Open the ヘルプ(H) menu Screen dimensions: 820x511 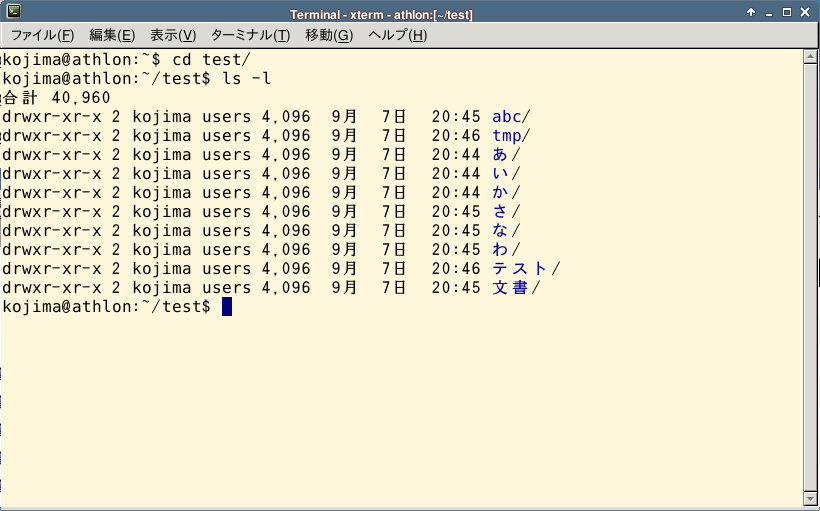(x=397, y=36)
